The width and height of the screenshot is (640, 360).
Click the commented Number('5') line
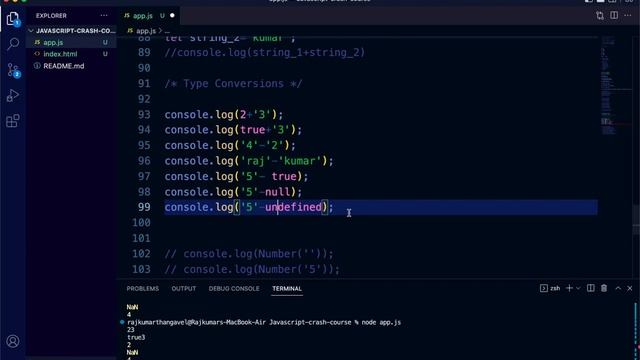252,269
